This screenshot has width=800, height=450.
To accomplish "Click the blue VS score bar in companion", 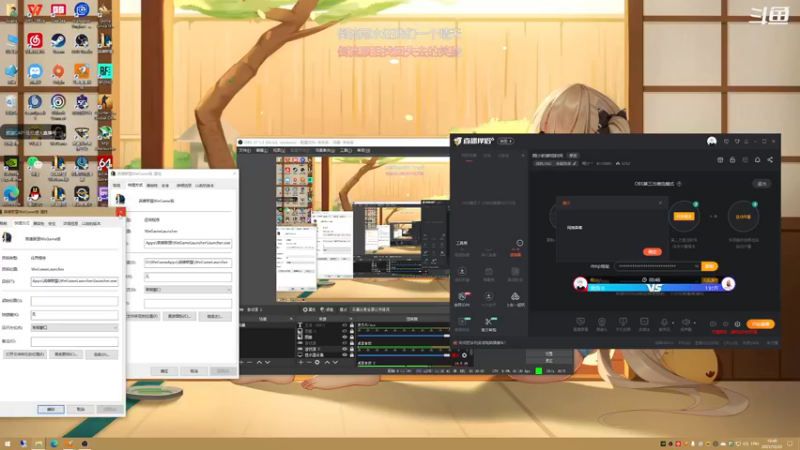I will 654,288.
